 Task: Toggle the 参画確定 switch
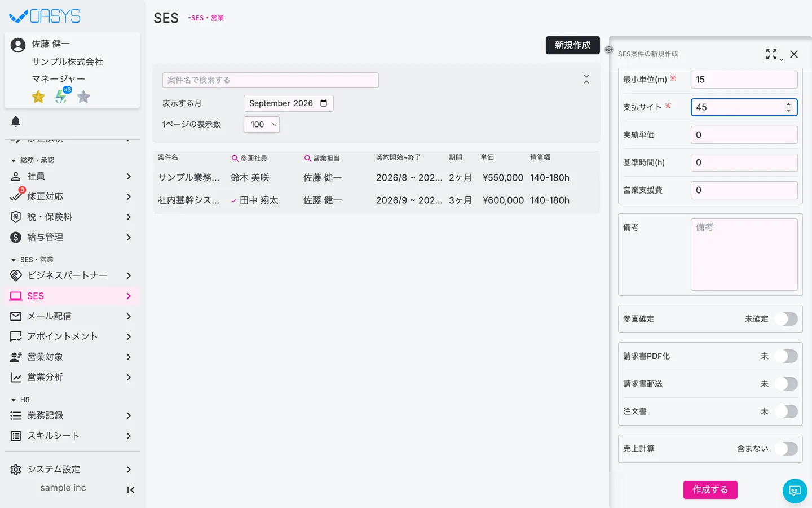[785, 319]
